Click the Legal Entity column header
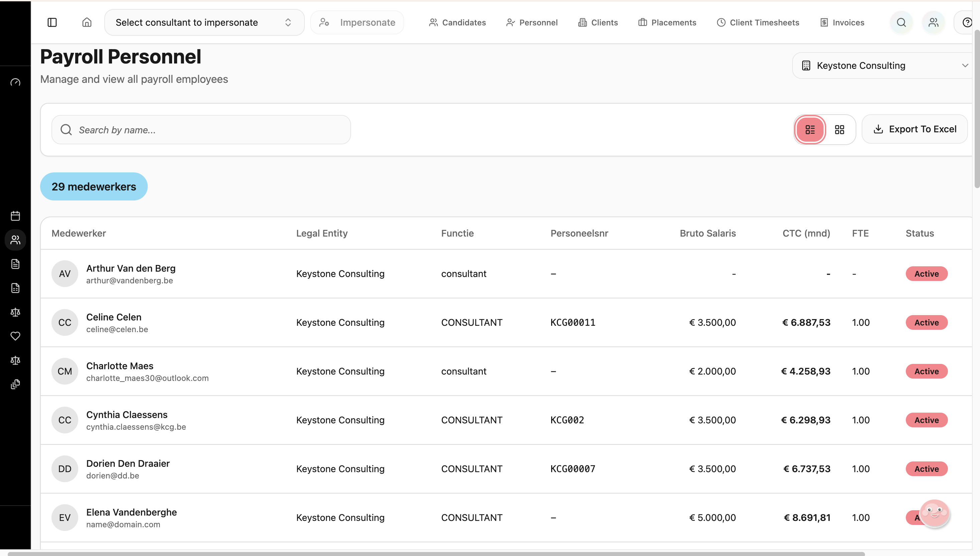 [x=322, y=233]
